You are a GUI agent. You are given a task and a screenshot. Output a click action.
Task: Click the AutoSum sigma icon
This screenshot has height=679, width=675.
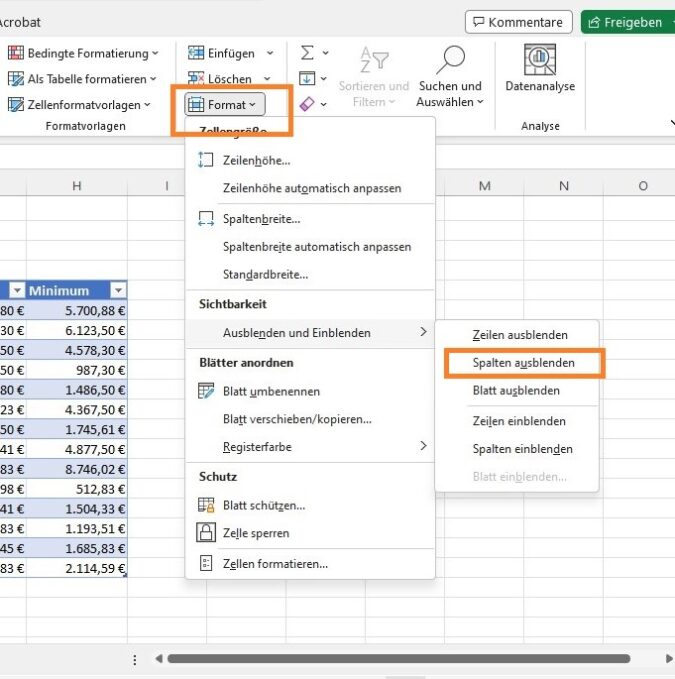[307, 53]
